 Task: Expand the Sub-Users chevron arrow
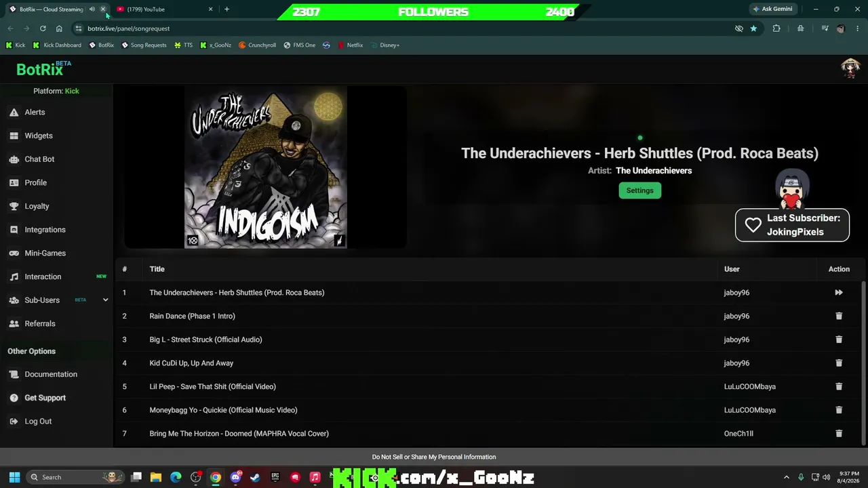pyautogui.click(x=105, y=300)
